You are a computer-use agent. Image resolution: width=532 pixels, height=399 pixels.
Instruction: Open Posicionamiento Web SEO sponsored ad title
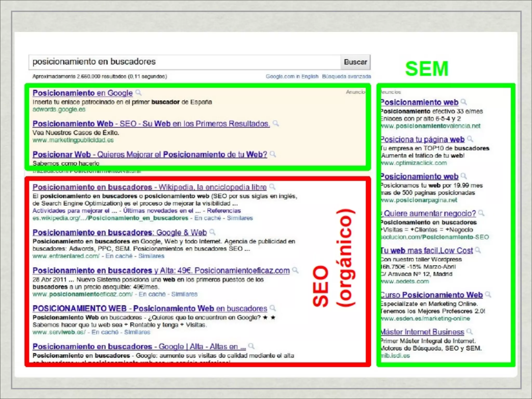151,124
